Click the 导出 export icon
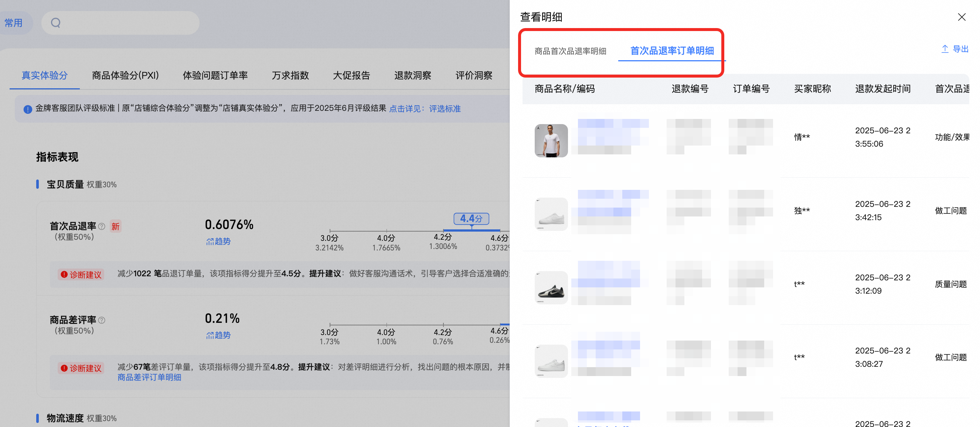The width and height of the screenshot is (980, 427). click(x=945, y=49)
